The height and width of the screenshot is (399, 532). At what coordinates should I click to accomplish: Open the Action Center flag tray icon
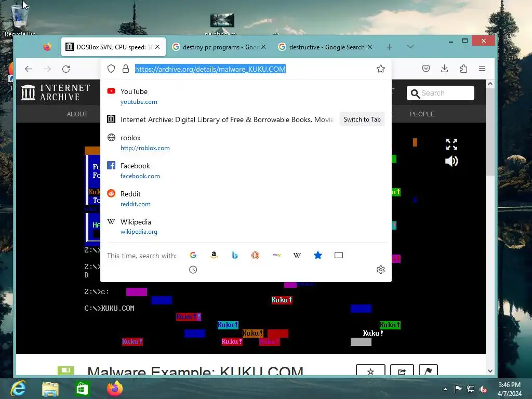pos(458,389)
